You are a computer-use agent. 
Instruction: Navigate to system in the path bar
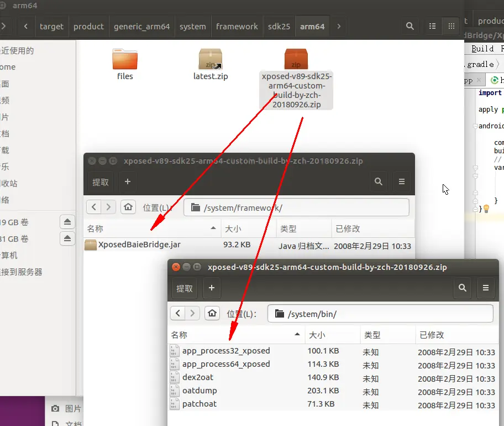(192, 27)
